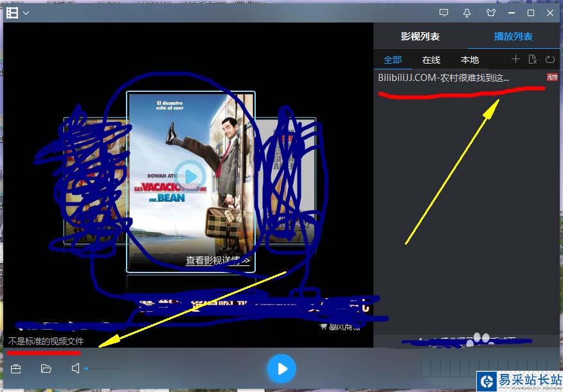563x392 pixels.
Task: Switch to the 影视列表 tab
Action: 420,36
